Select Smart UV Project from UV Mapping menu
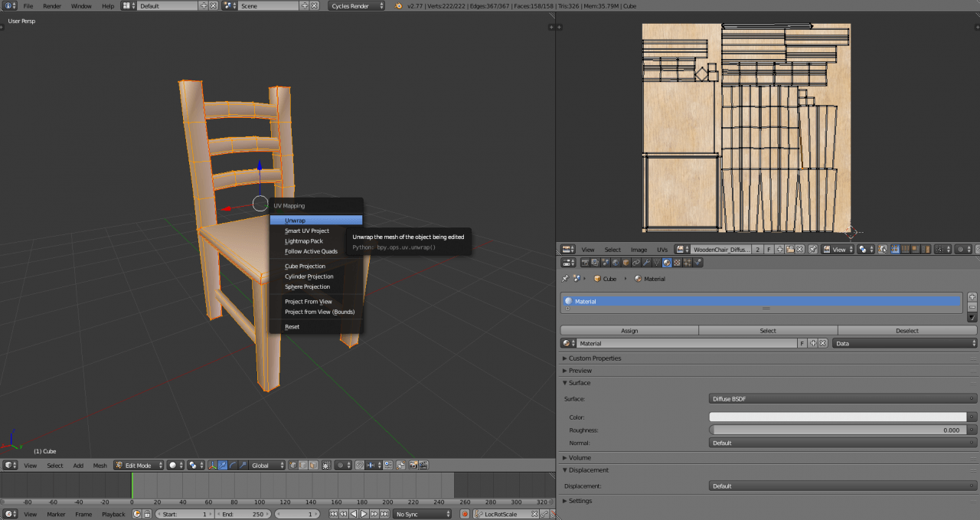 306,231
